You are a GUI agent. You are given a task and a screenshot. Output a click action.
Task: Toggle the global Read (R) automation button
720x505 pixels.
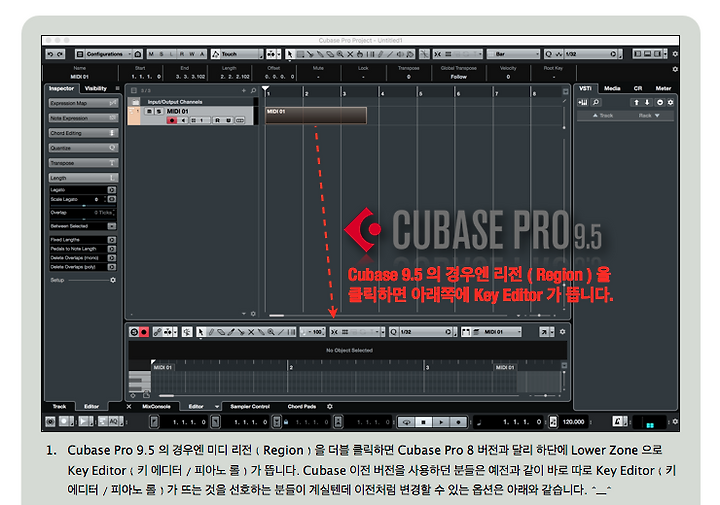pyautogui.click(x=182, y=54)
